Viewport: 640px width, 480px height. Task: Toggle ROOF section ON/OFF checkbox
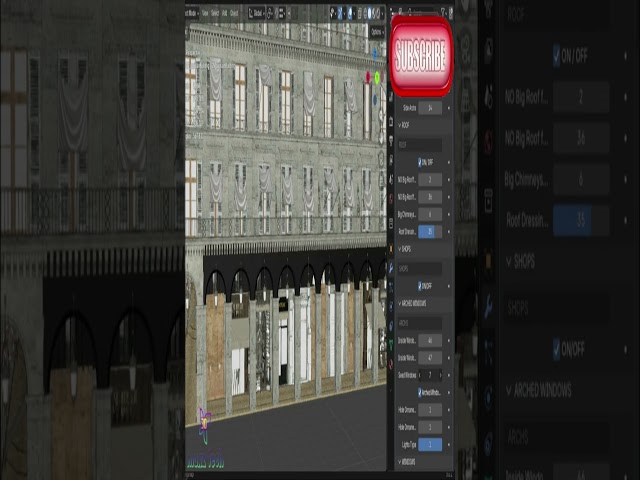coord(419,162)
